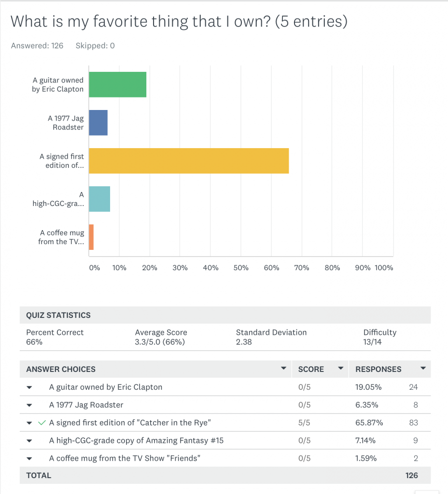Click the green correct-answer checkmark icon
Viewport: 448px width, 494px height.
coord(42,423)
